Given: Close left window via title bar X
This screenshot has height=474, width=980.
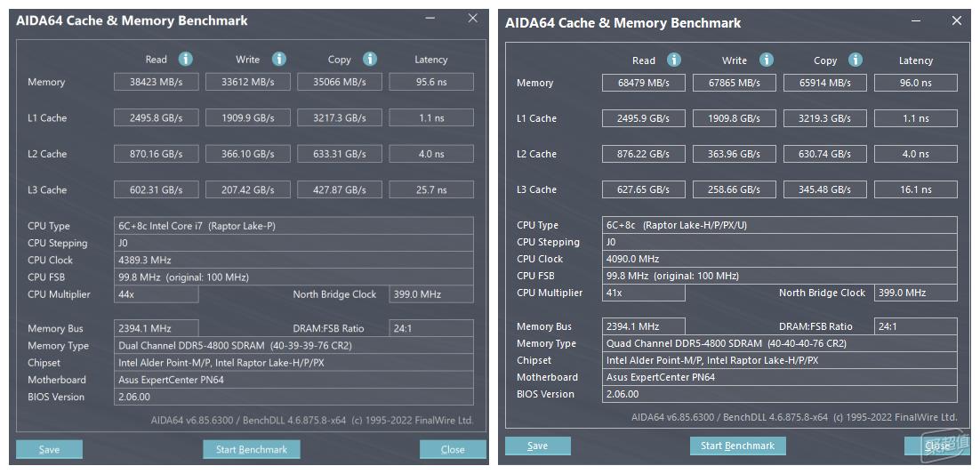Looking at the screenshot, I should point(473,19).
